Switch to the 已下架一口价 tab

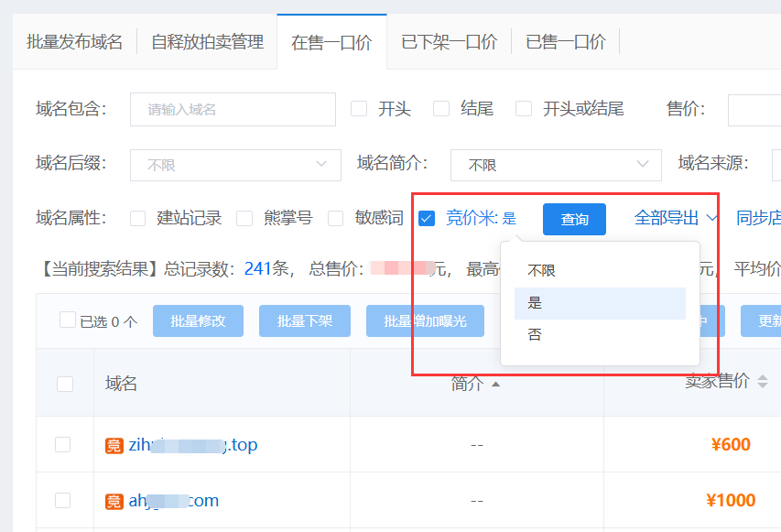tap(449, 42)
